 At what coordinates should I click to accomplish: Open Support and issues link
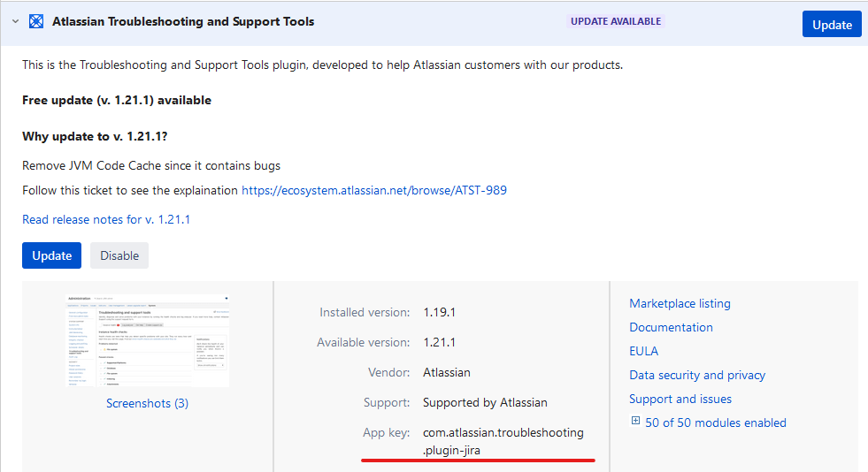pos(680,399)
